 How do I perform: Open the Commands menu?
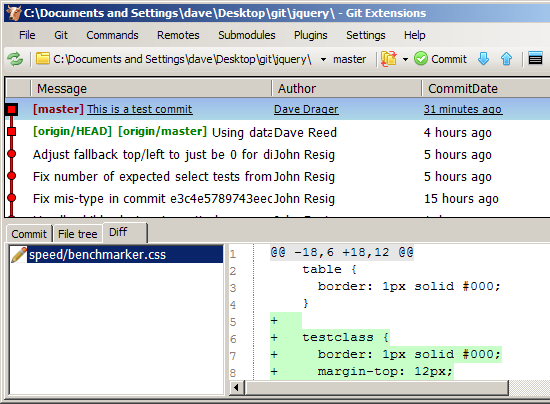[x=112, y=35]
